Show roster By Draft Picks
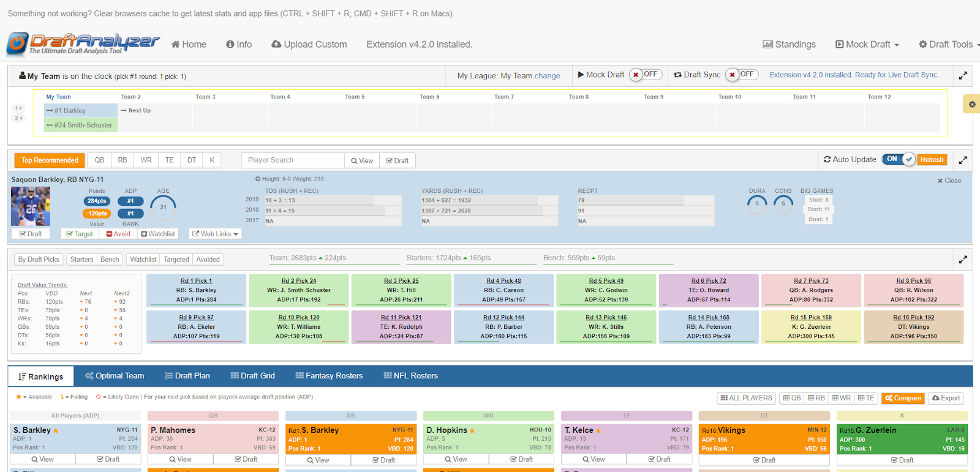980x472 pixels. coord(39,260)
